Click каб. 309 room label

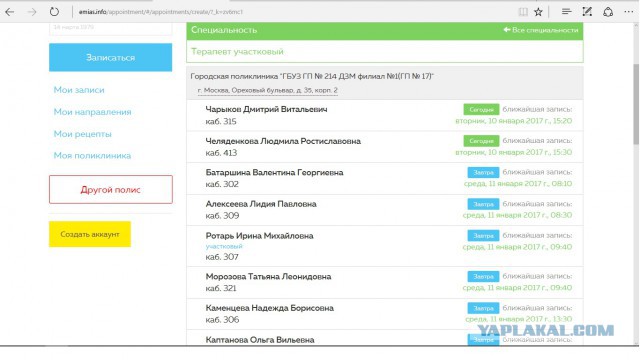[222, 216]
